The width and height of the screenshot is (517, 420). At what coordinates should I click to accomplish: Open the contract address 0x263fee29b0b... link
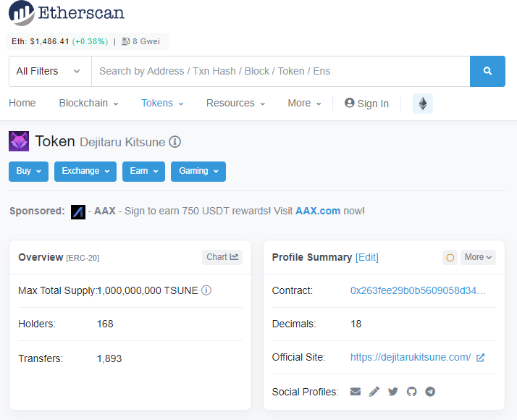(418, 290)
